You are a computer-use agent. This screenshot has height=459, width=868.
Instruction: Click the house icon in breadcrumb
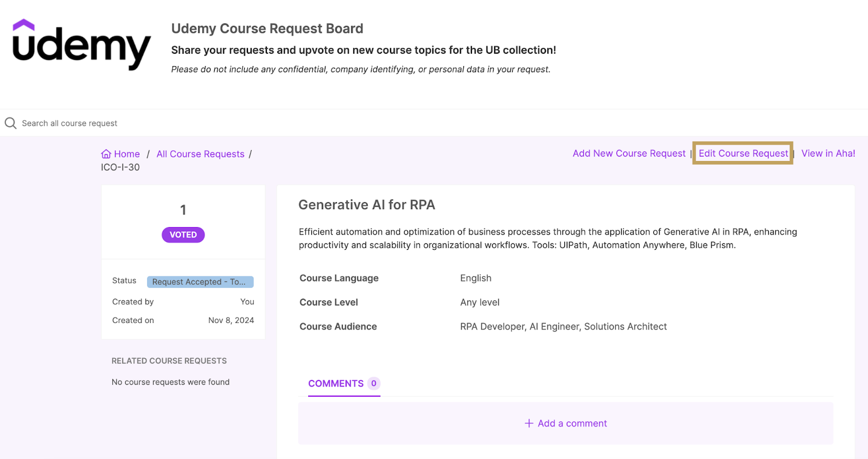[x=106, y=154]
